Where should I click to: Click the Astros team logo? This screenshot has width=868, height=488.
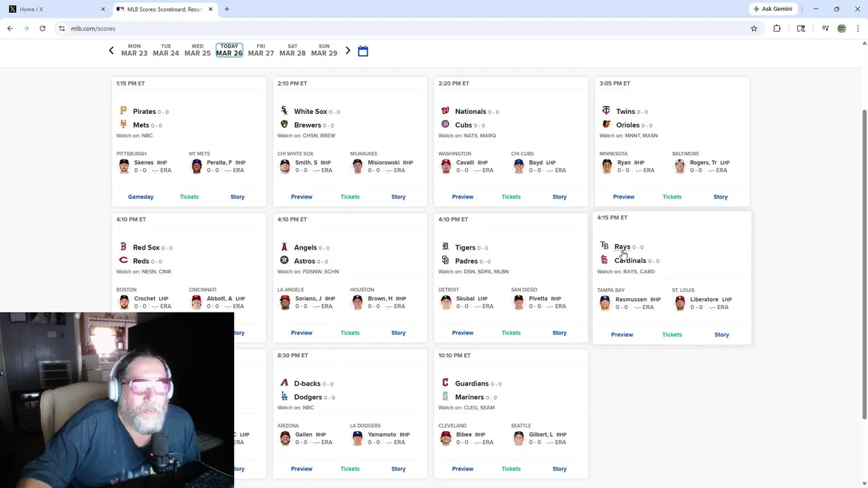tap(284, 261)
